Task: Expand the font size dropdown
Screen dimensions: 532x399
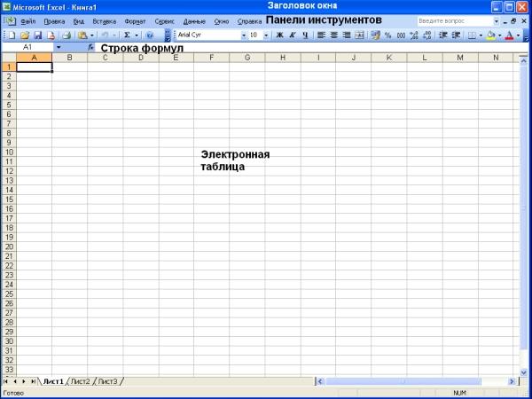Action: tap(266, 35)
